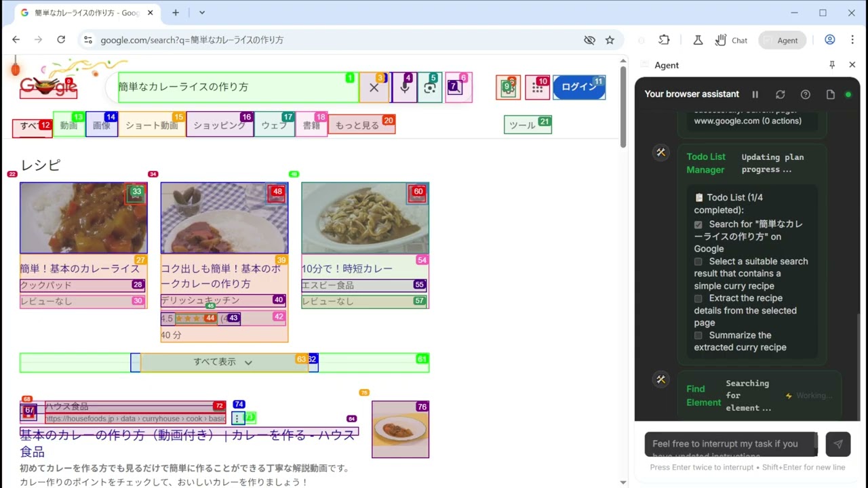
Task: Close the Agent side panel
Action: (852, 65)
